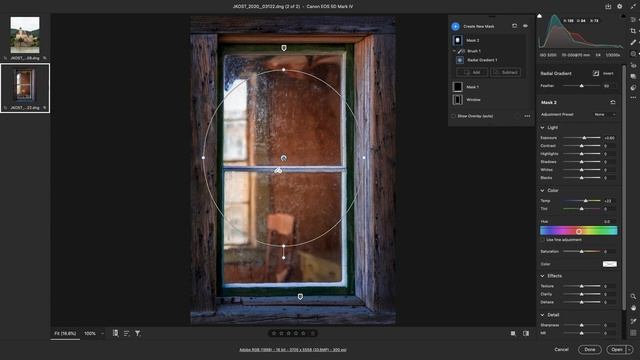Click the Fit (16.6%) zoom option
640x360 pixels.
click(65, 333)
